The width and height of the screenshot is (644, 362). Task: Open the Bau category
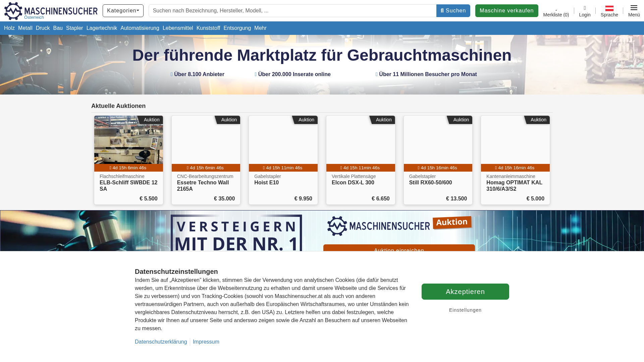[x=58, y=28]
